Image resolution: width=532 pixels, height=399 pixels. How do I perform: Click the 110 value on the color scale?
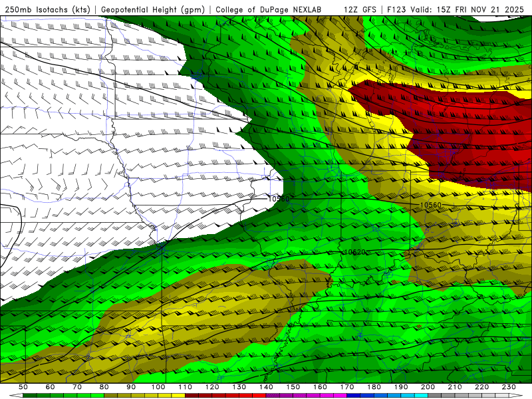pyautogui.click(x=186, y=387)
